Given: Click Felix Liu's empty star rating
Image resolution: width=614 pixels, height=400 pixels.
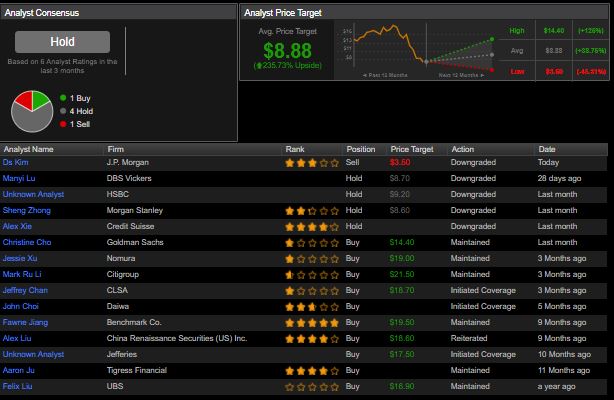Looking at the screenshot, I should [312, 387].
